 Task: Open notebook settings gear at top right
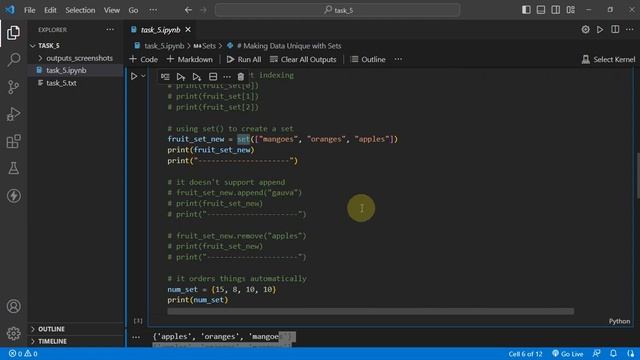585,29
